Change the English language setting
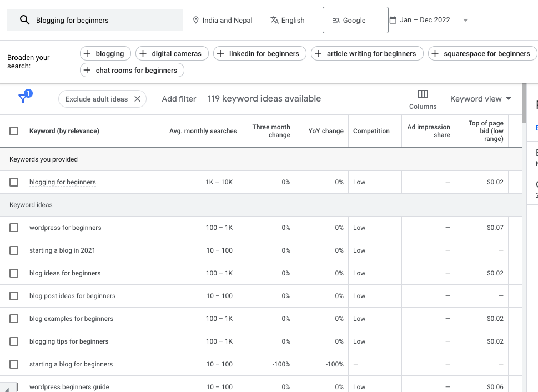The height and width of the screenshot is (392, 538). tap(288, 20)
